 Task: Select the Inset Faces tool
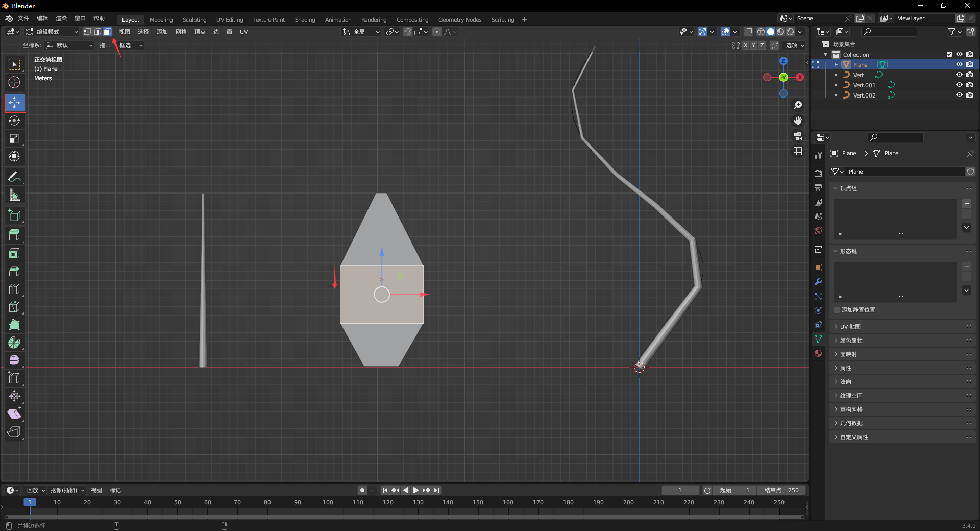coord(14,253)
